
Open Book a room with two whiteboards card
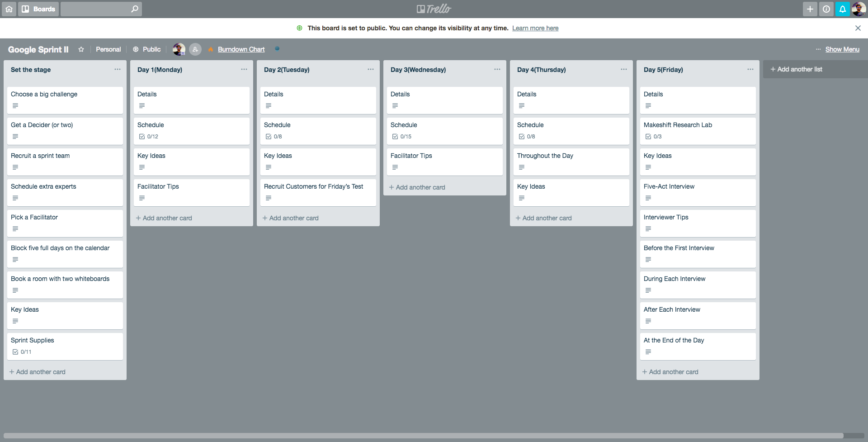click(65, 285)
